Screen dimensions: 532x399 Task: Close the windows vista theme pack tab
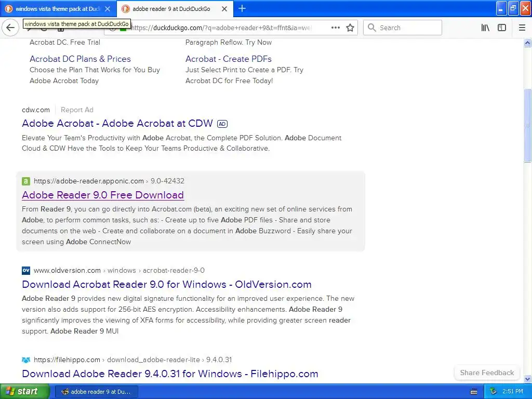tap(108, 9)
